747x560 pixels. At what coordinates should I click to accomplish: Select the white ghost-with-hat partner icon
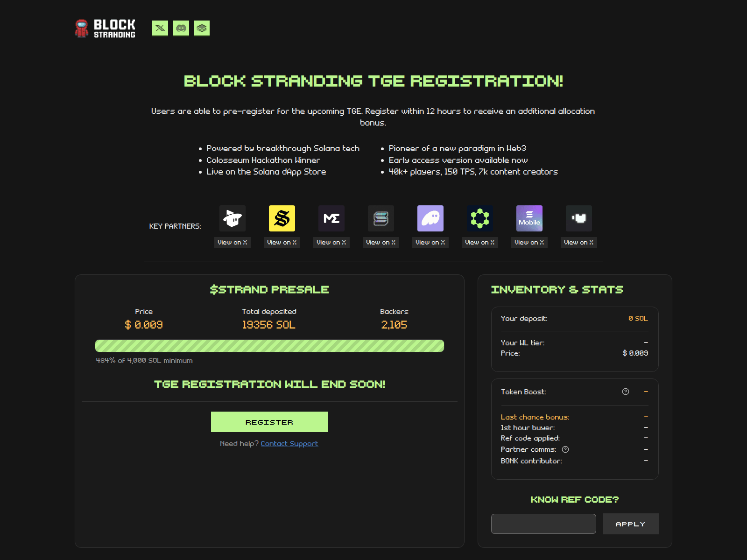click(x=232, y=218)
